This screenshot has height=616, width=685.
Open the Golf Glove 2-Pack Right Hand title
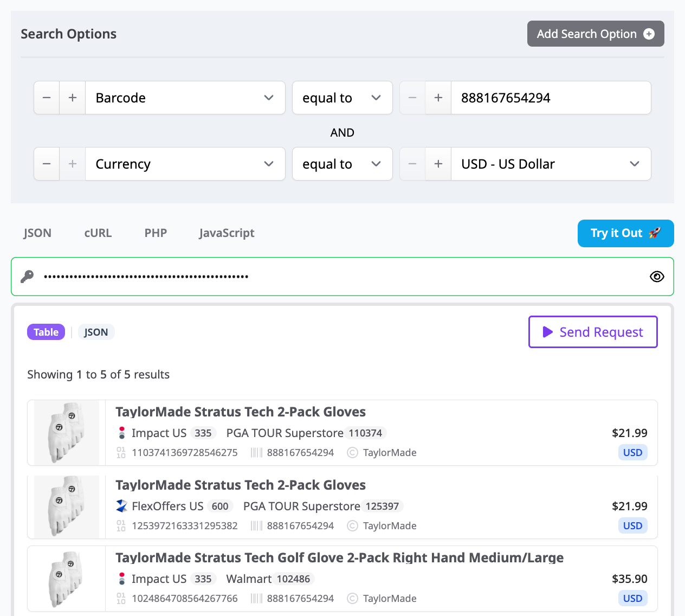click(339, 557)
